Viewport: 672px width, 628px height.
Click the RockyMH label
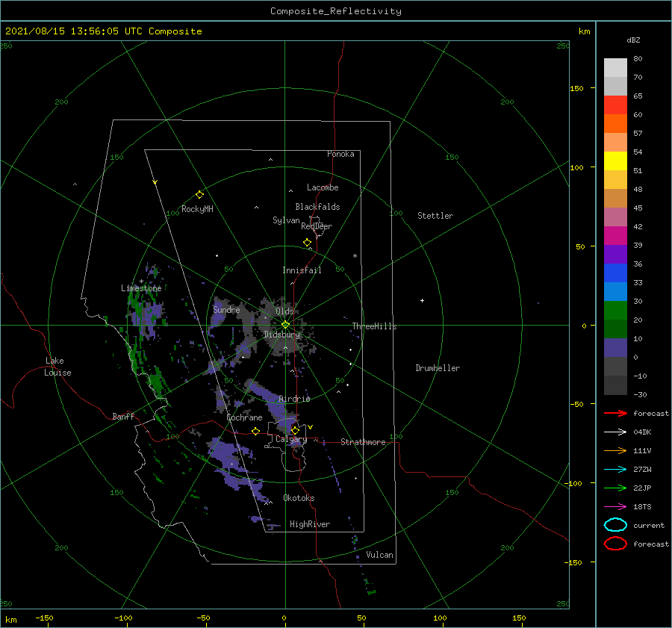(197, 209)
